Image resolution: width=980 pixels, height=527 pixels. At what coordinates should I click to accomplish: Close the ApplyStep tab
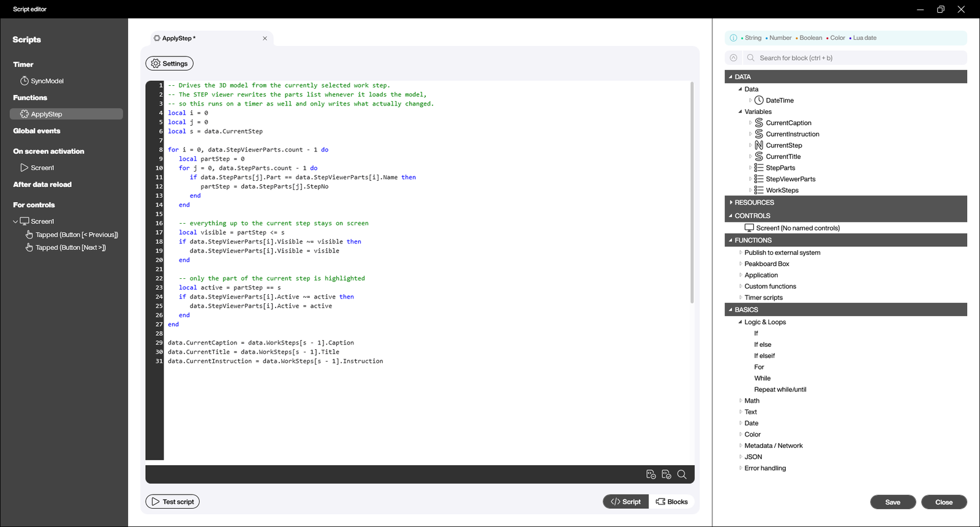[265, 38]
